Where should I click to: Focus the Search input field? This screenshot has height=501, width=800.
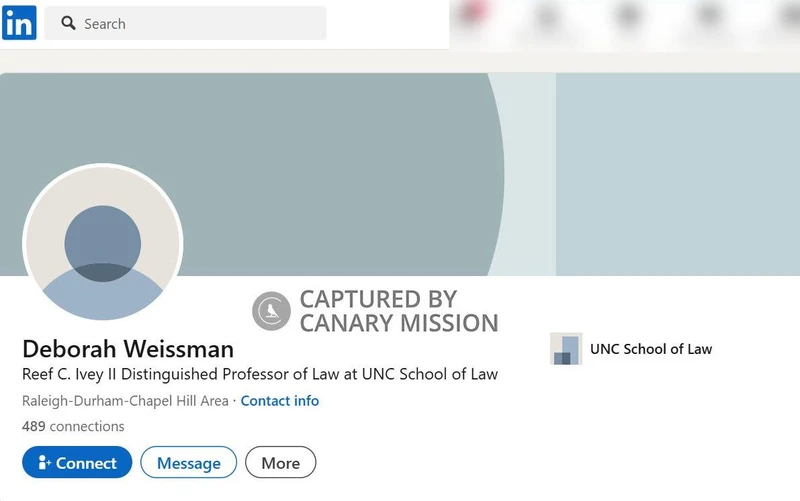coord(200,23)
